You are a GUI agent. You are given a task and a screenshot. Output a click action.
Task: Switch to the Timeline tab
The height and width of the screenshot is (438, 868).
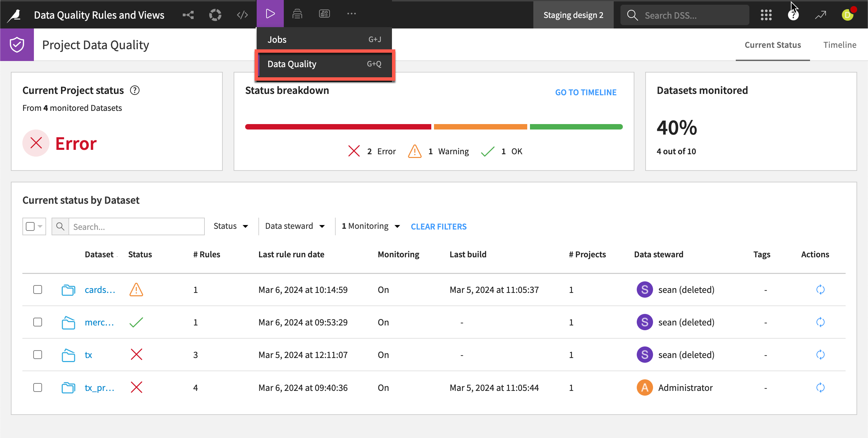coord(840,45)
